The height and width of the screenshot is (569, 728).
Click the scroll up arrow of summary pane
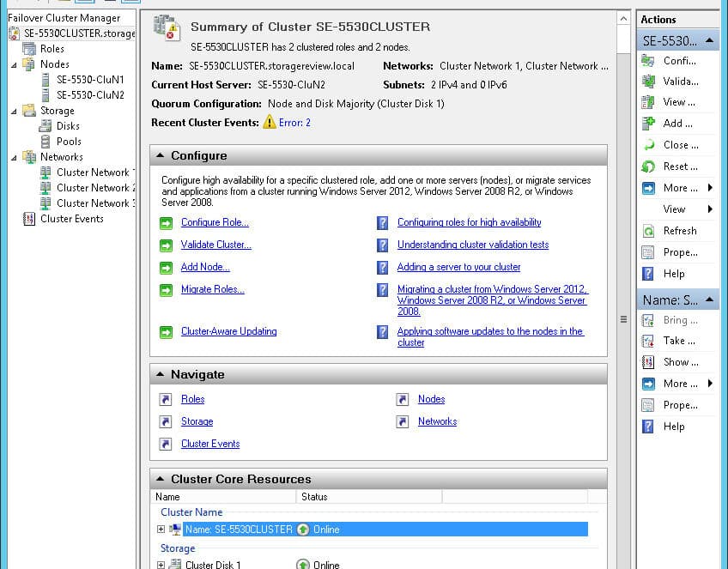623,19
